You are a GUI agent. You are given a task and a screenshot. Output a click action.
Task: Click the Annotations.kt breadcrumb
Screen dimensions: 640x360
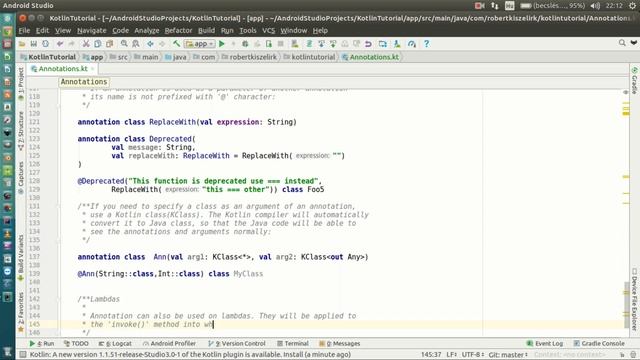370,57
